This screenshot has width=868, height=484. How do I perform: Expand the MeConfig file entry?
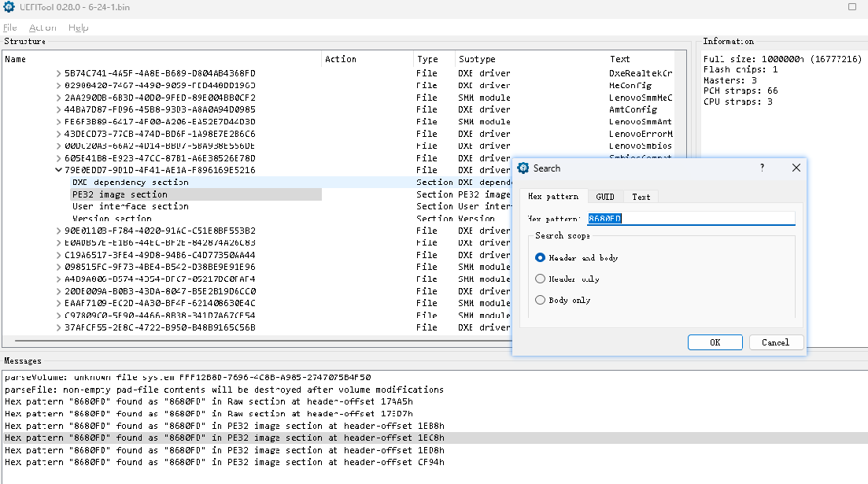click(59, 85)
